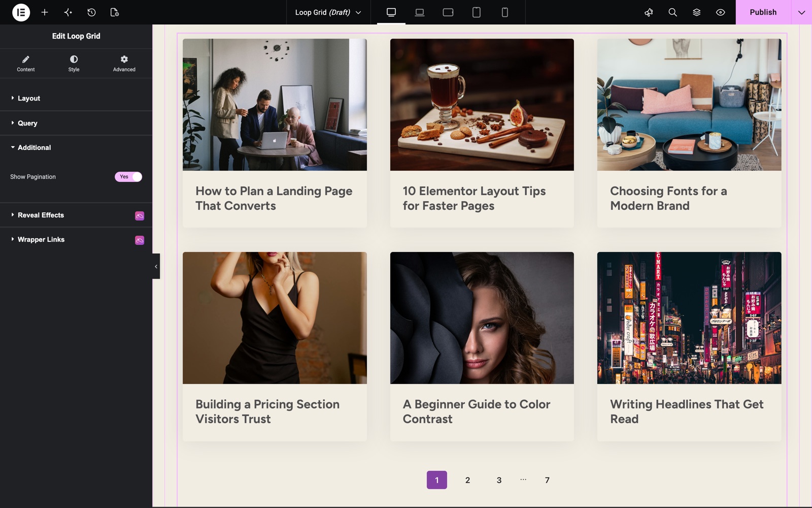
Task: Select the coffee and pastries post thumbnail
Action: pos(482,105)
